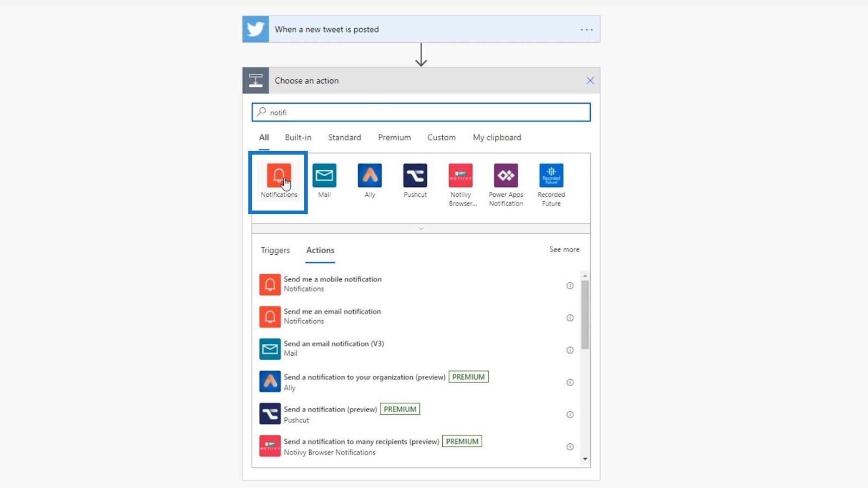
Task: Choose the Mail connector icon
Action: click(324, 176)
